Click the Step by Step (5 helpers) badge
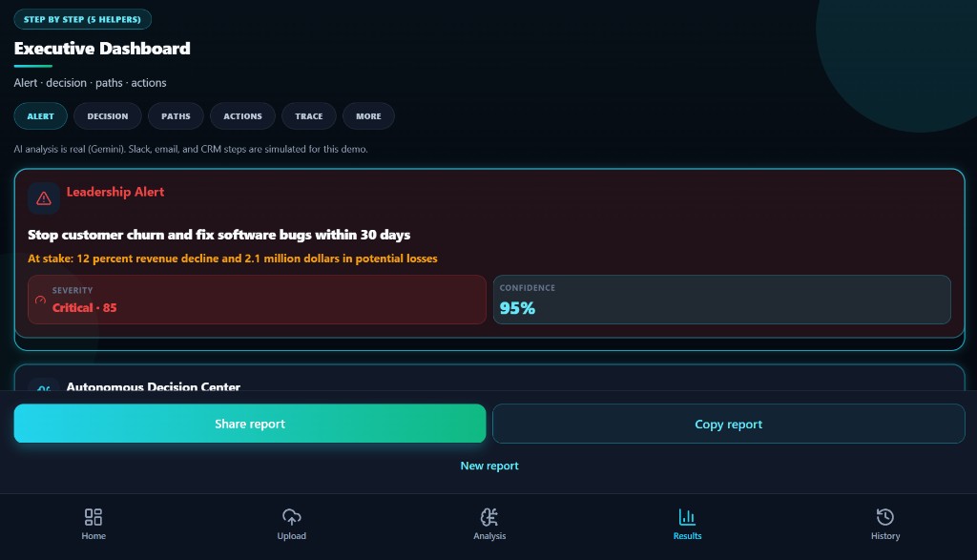Screen dimensions: 977x560 click(82, 19)
